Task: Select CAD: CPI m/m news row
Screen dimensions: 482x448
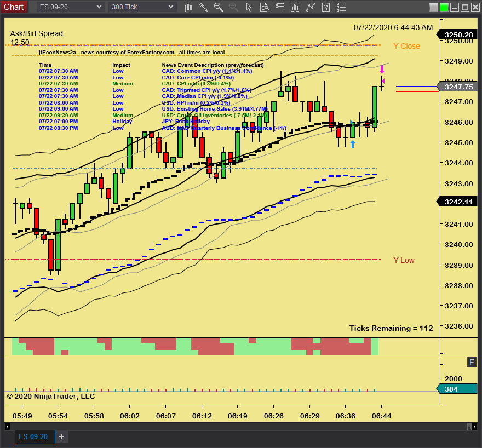Action: tap(135, 84)
